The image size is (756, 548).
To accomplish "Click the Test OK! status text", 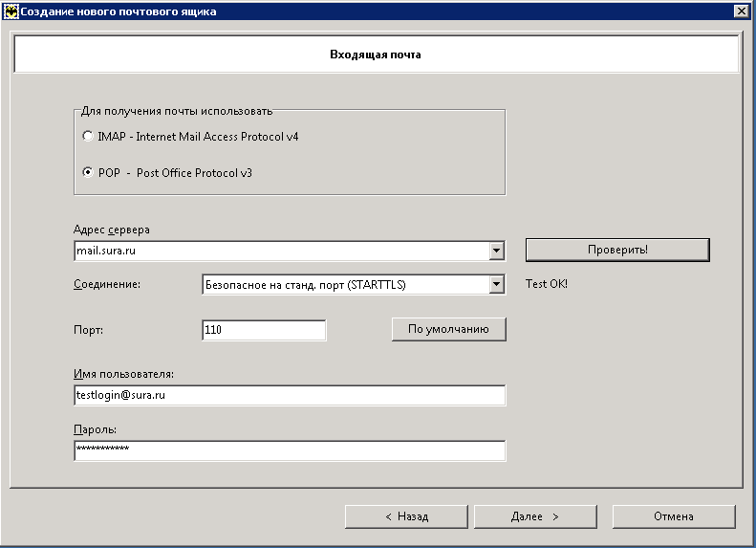I will coord(547,285).
